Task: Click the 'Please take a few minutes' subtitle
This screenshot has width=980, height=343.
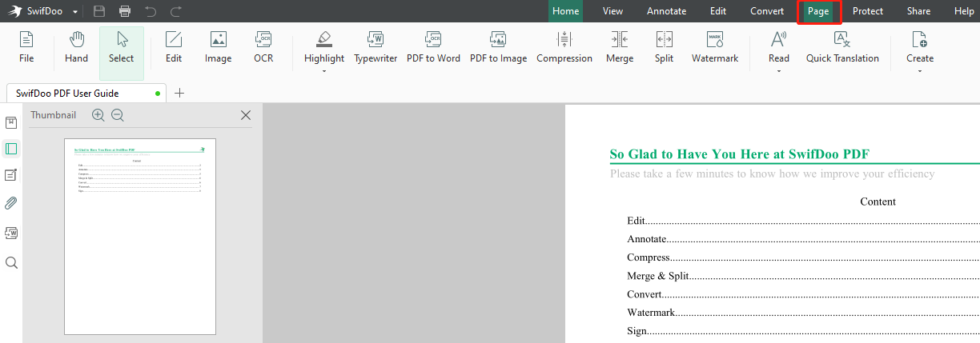Action: pyautogui.click(x=772, y=173)
